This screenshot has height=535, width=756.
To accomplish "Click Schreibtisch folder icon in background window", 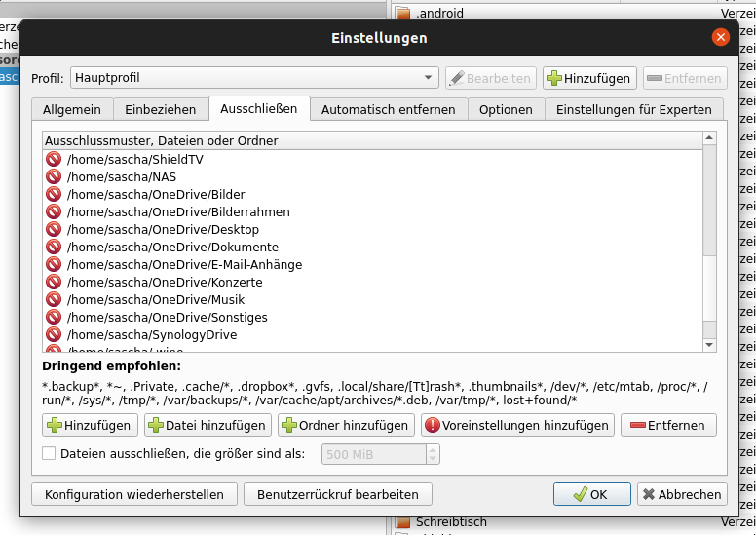I will pos(402,521).
